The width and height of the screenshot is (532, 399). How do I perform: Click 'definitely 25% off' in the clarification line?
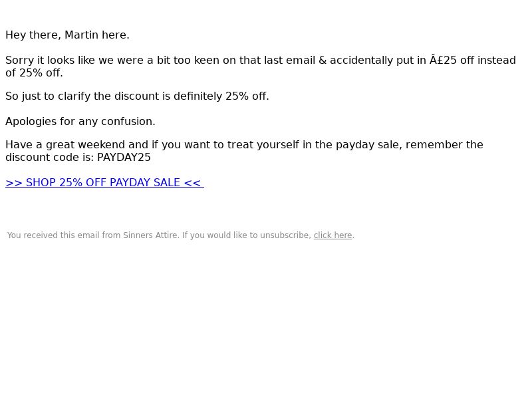221,96
